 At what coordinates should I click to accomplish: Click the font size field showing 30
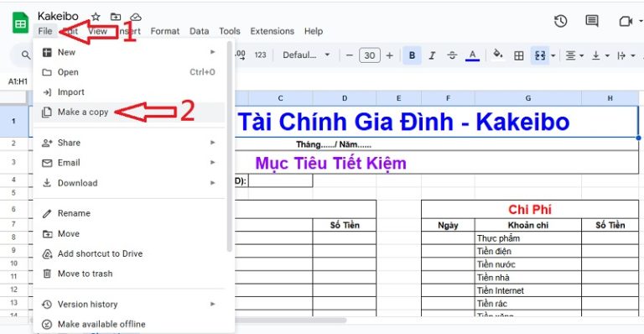click(x=370, y=55)
